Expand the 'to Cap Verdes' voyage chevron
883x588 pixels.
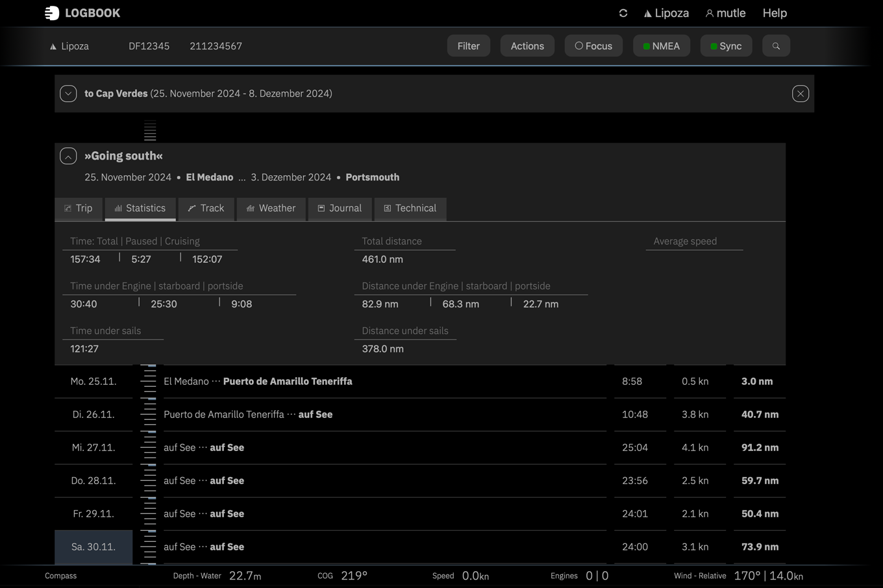tap(68, 93)
